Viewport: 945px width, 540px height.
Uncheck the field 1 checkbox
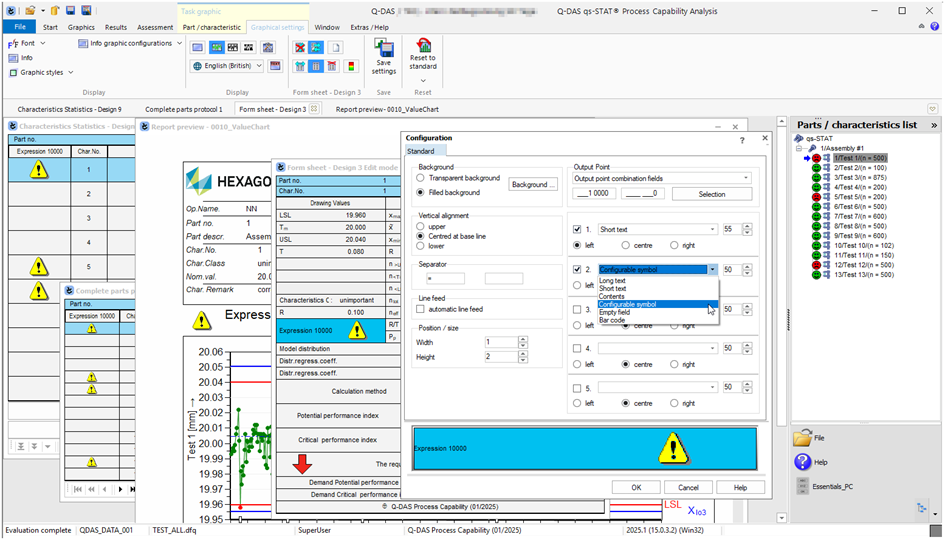click(577, 229)
